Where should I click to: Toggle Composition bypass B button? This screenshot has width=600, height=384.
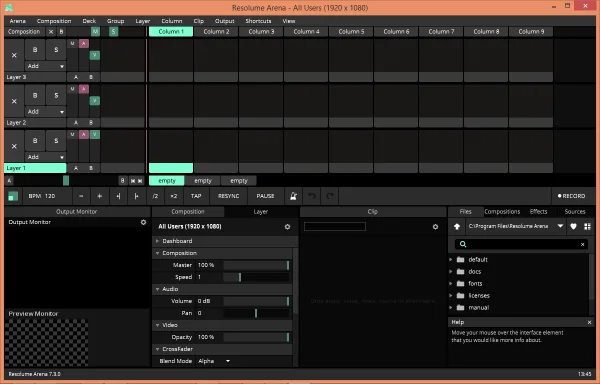pyautogui.click(x=61, y=32)
